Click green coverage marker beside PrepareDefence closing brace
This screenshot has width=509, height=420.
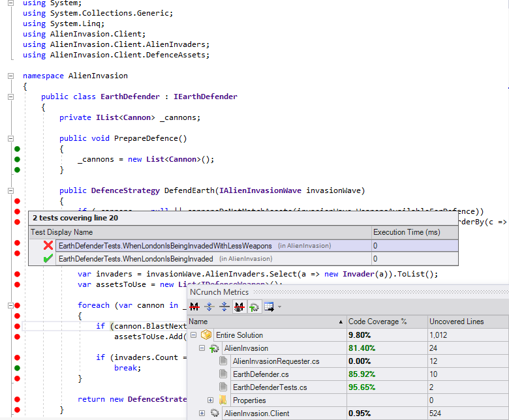point(17,170)
